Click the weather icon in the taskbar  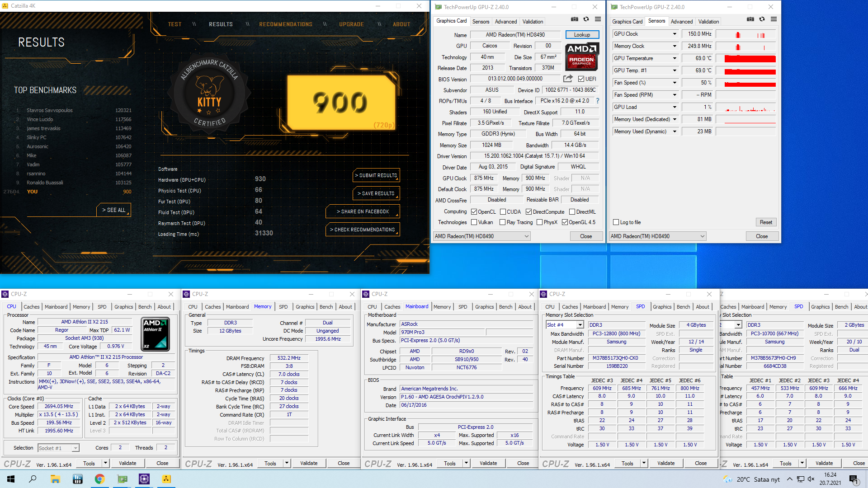coord(727,479)
